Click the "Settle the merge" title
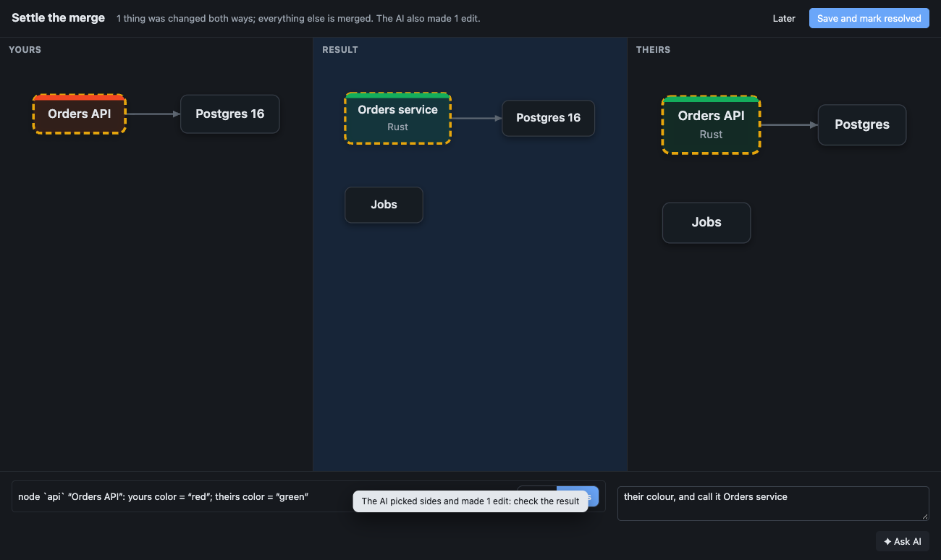The image size is (941, 560). [58, 18]
